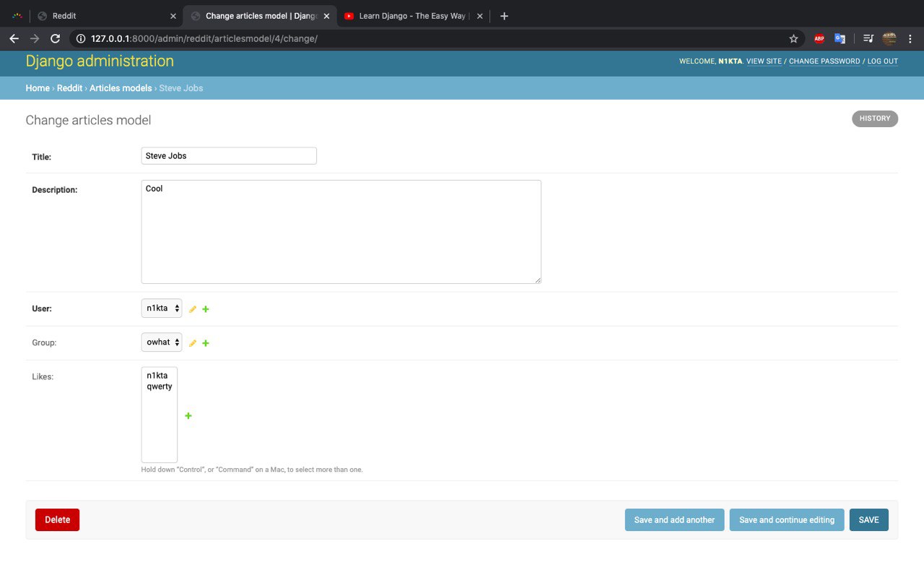Viewport: 924px width, 578px height.
Task: Open Google Translate extension icon
Action: point(840,38)
